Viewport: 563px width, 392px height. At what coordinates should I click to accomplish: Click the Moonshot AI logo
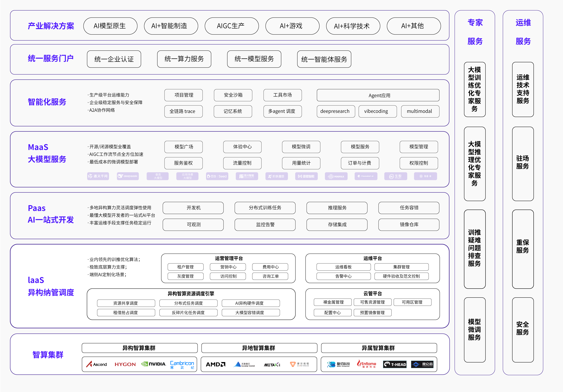coord(366,176)
